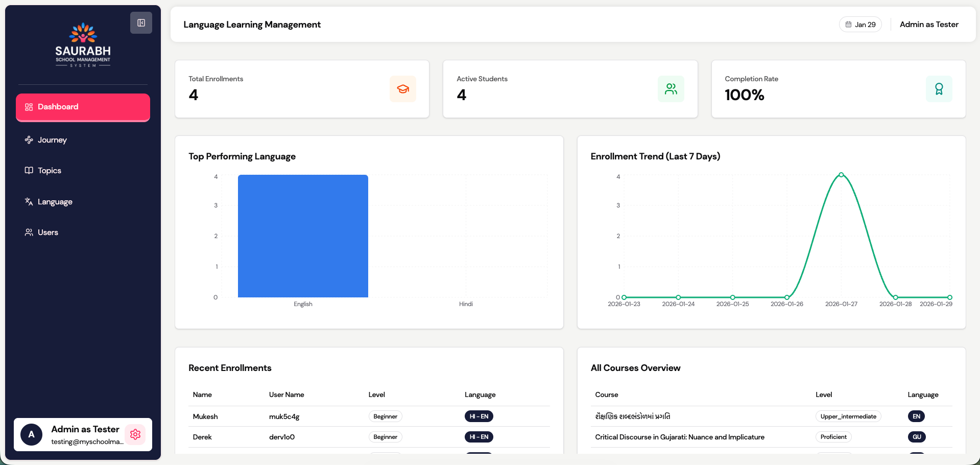Click the calendar icon beside Jan 29
Screen dimensions: 980x465
click(x=848, y=25)
